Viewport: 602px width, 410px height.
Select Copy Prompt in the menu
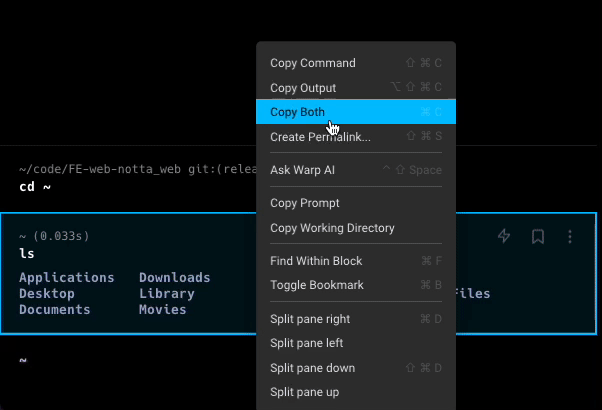click(x=305, y=203)
